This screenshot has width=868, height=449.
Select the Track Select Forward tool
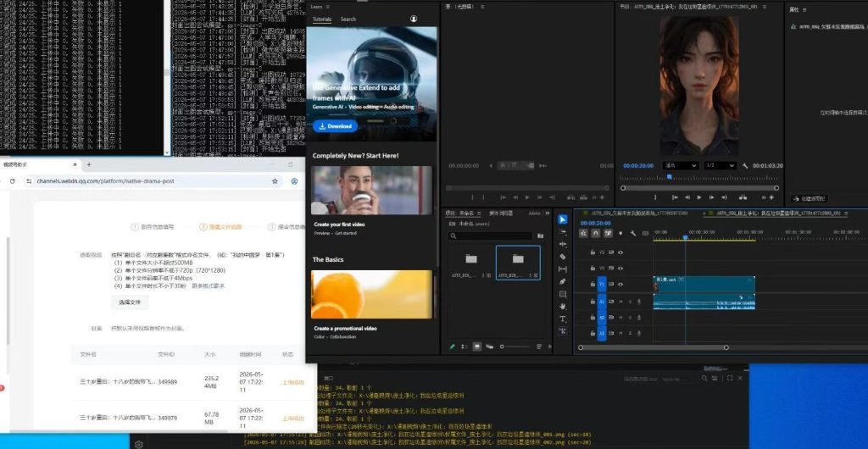(563, 232)
